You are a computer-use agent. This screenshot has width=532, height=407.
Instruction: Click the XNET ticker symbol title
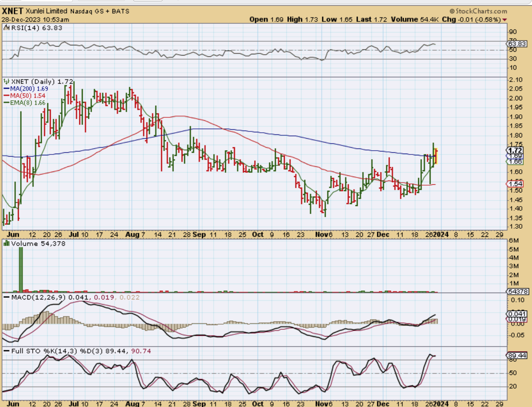click(12, 11)
